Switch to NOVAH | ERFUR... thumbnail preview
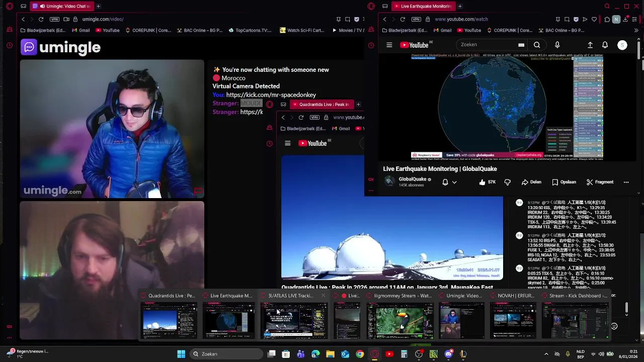Image resolution: width=644 pixels, height=362 pixels. (x=513, y=321)
